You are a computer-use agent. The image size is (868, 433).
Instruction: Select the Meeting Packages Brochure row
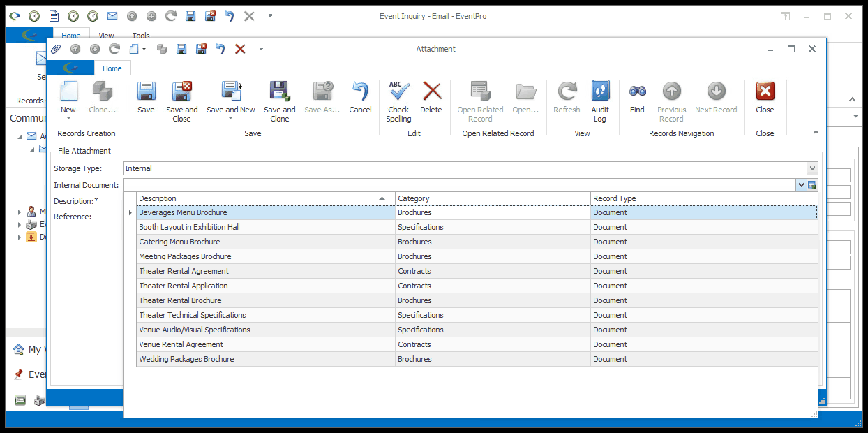[x=477, y=256]
